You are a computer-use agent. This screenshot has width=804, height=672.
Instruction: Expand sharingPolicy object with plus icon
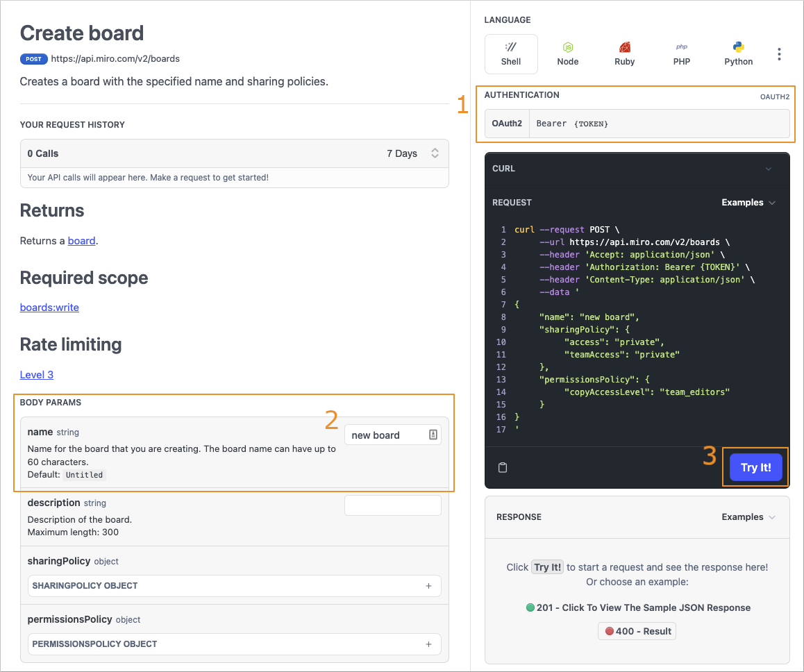click(428, 586)
